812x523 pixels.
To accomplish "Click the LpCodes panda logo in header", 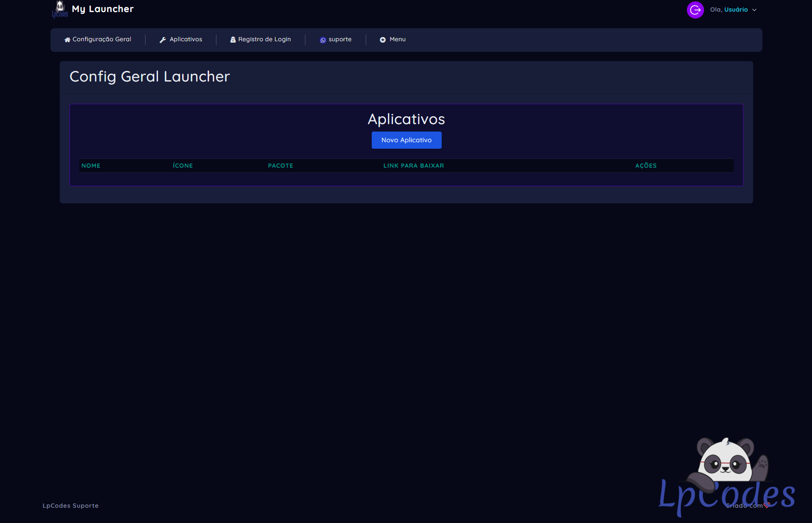I will point(60,9).
